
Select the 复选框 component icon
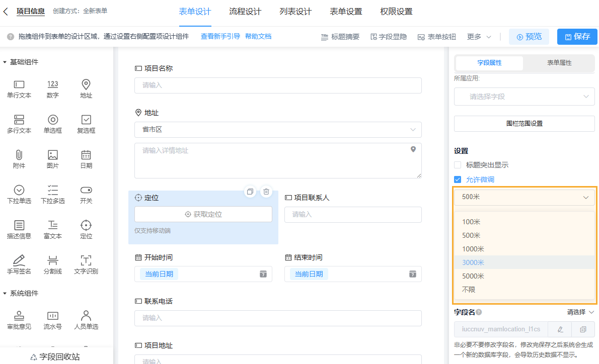click(86, 121)
